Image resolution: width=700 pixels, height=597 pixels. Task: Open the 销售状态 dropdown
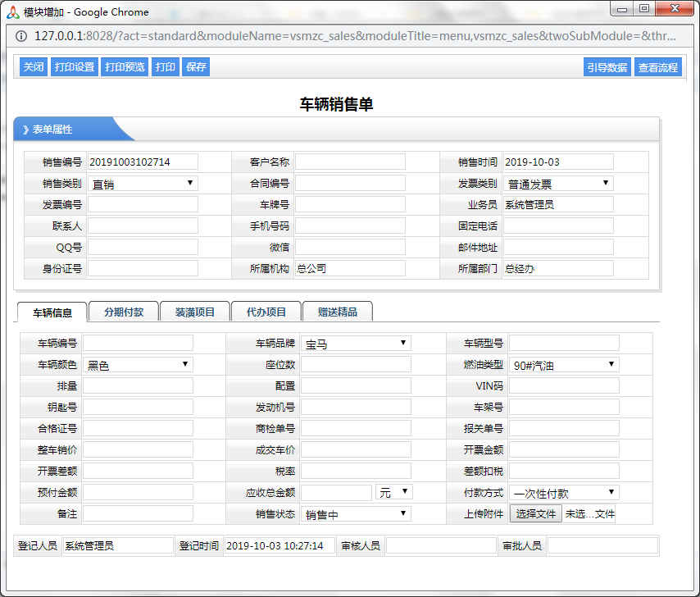pos(356,513)
